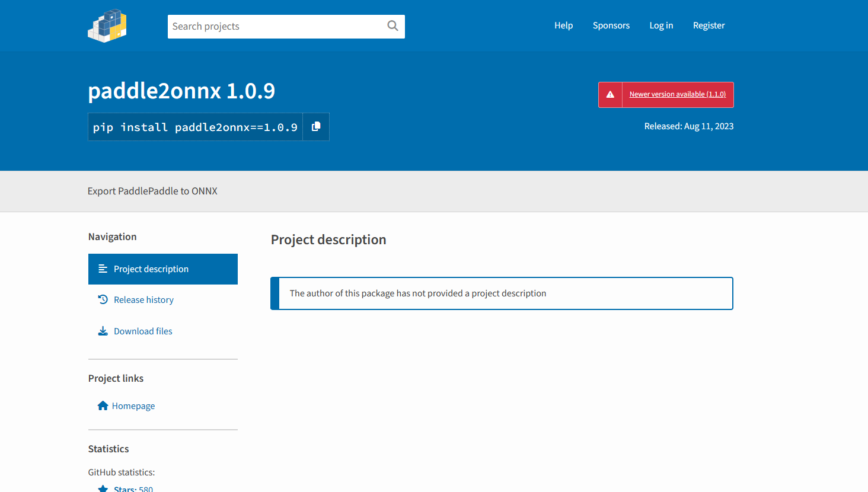Click the PyPI logo to go home
The image size is (868, 492).
pos(107,25)
